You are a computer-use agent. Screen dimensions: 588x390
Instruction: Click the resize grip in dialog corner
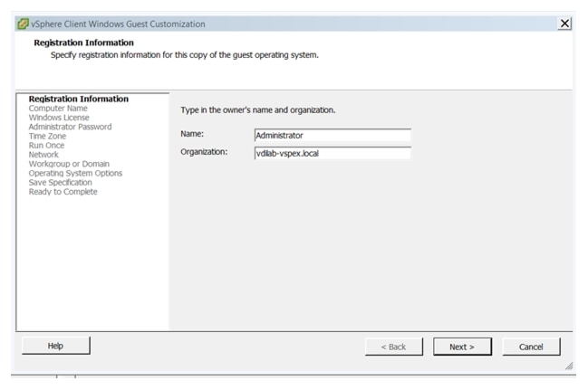[x=569, y=366]
